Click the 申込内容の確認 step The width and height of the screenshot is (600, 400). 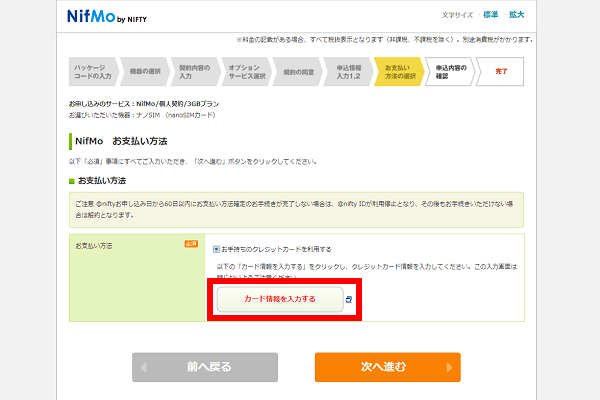pos(450,72)
